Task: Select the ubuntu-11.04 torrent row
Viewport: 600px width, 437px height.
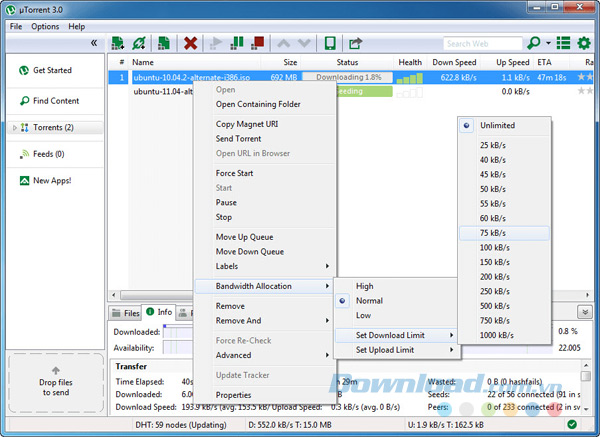Action: point(163,91)
